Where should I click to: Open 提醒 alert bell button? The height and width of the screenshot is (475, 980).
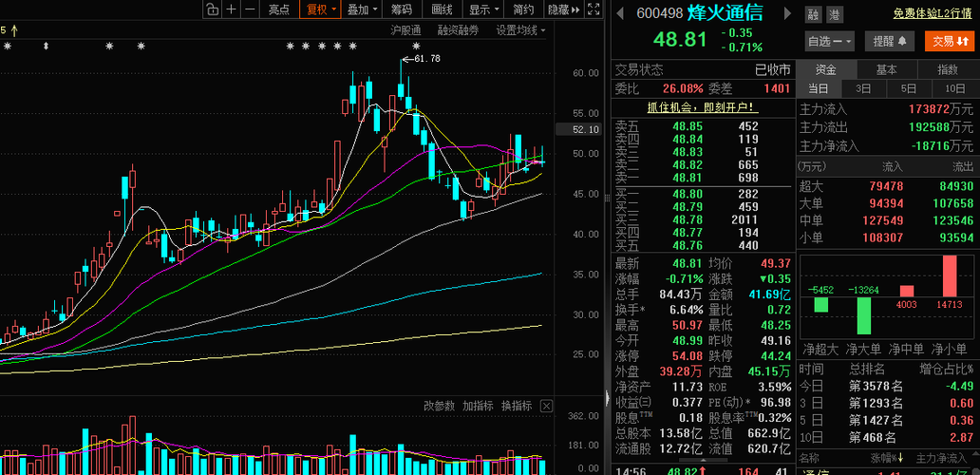890,41
